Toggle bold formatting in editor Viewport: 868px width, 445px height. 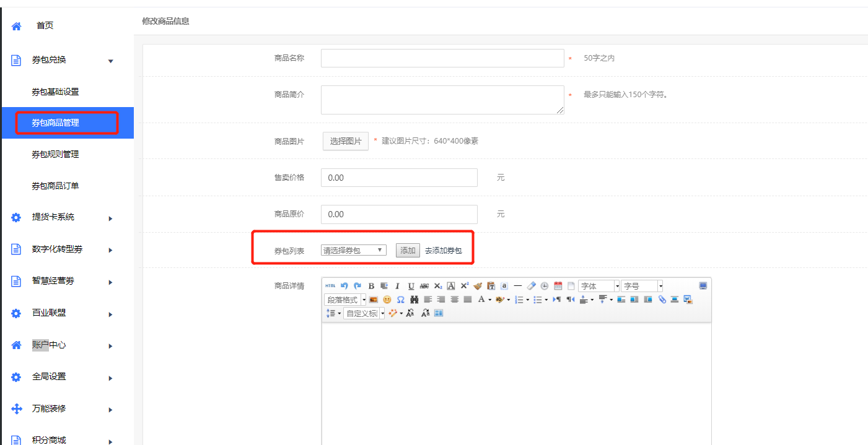(x=371, y=286)
